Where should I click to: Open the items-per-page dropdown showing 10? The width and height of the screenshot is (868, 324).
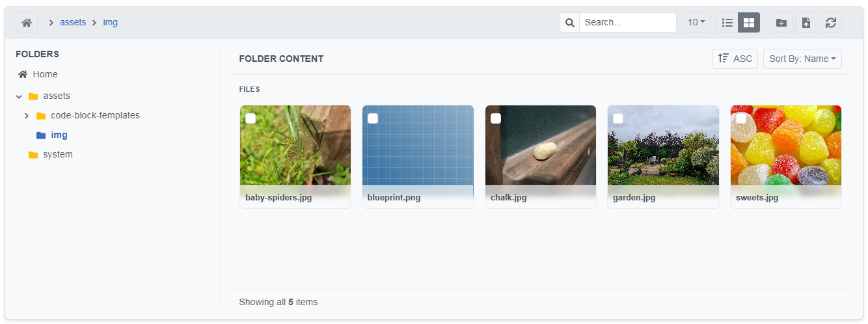point(696,23)
